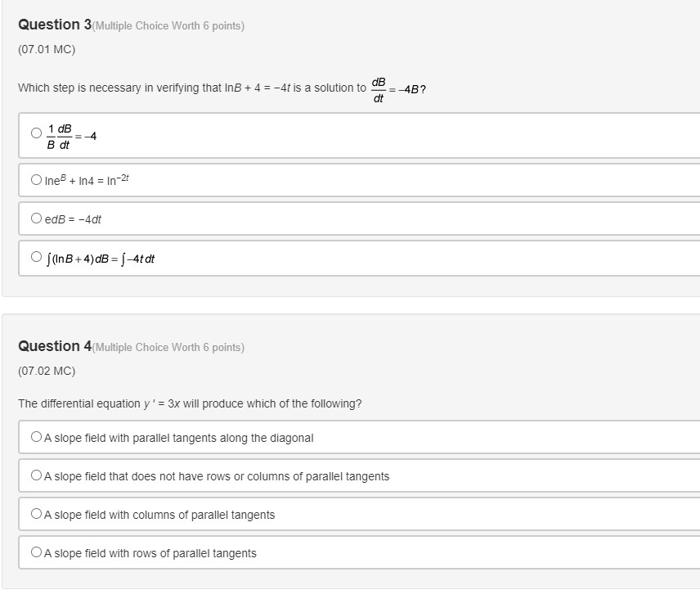Choose the edB = -4dt answer choice
Image resolution: width=700 pixels, height=590 pixels.
34,218
